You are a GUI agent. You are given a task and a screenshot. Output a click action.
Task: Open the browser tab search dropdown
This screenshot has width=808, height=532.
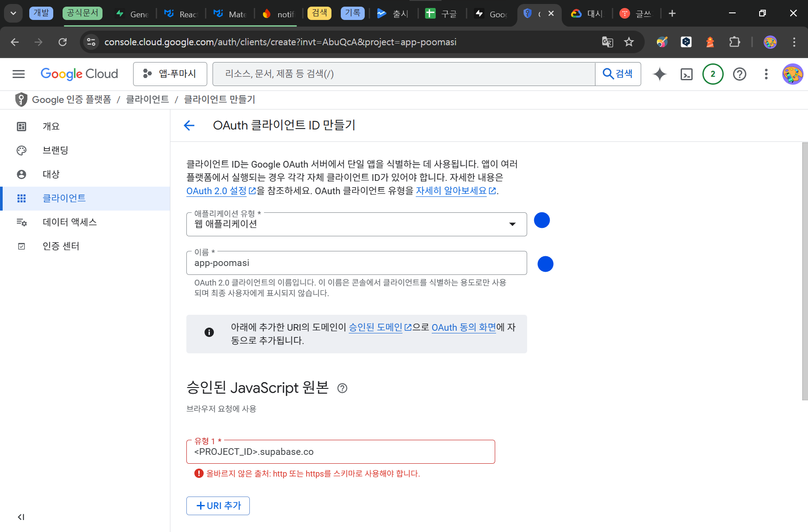tap(13, 13)
